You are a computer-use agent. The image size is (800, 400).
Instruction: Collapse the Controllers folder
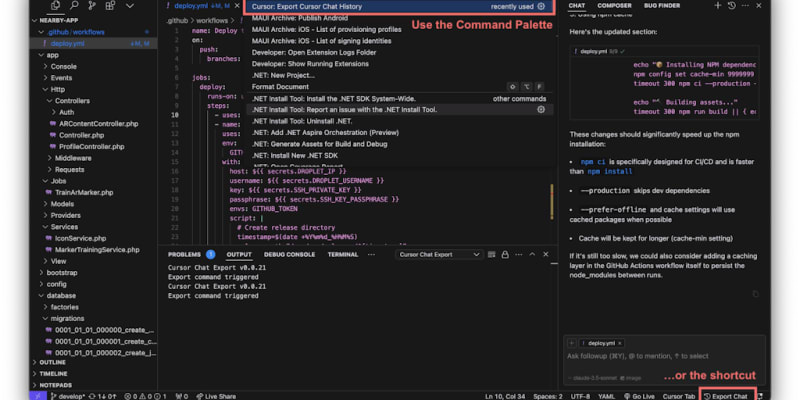(x=71, y=101)
